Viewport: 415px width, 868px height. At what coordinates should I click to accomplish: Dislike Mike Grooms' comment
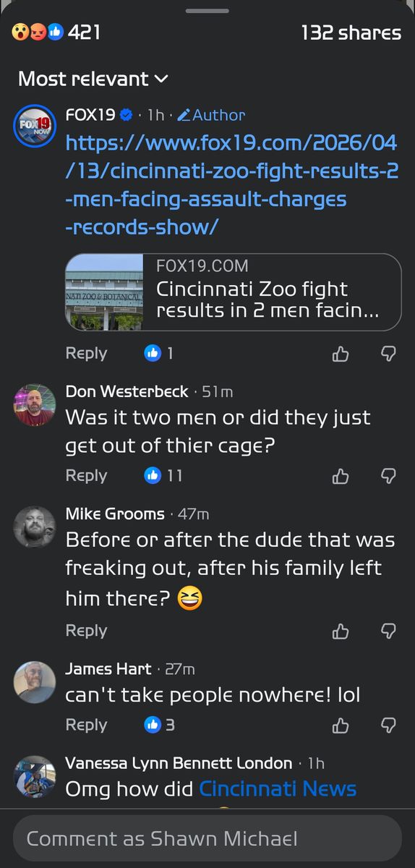[x=388, y=631]
